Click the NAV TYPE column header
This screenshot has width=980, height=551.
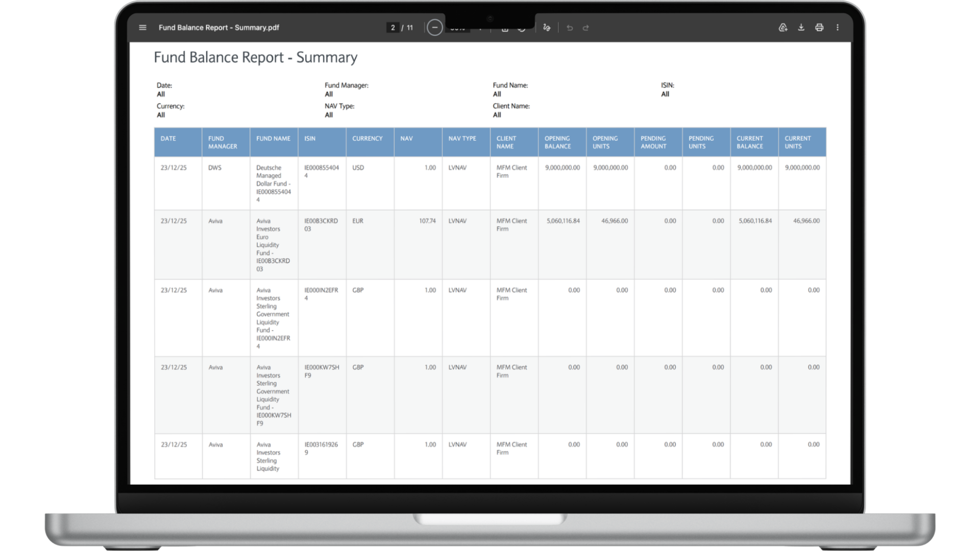462,139
